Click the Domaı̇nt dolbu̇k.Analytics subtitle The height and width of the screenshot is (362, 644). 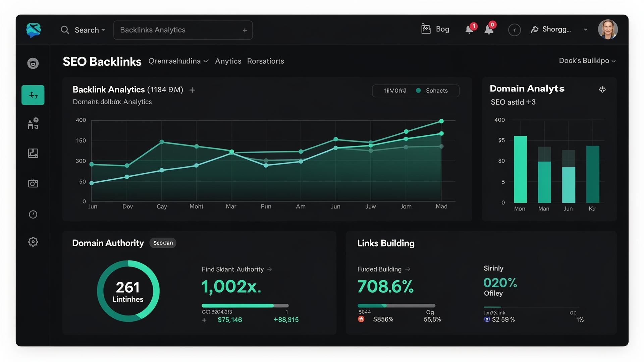pos(112,102)
